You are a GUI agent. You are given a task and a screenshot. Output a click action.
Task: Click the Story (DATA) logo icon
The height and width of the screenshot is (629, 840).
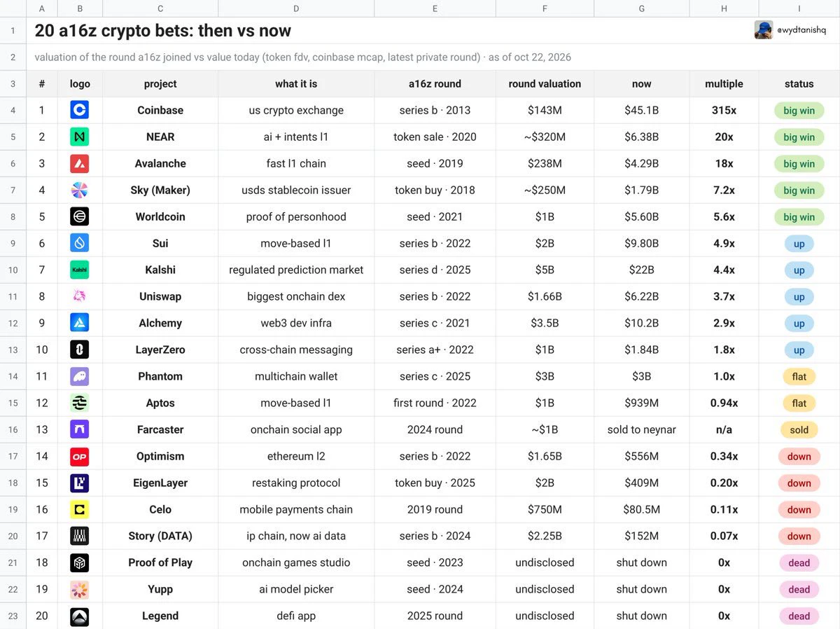click(80, 536)
